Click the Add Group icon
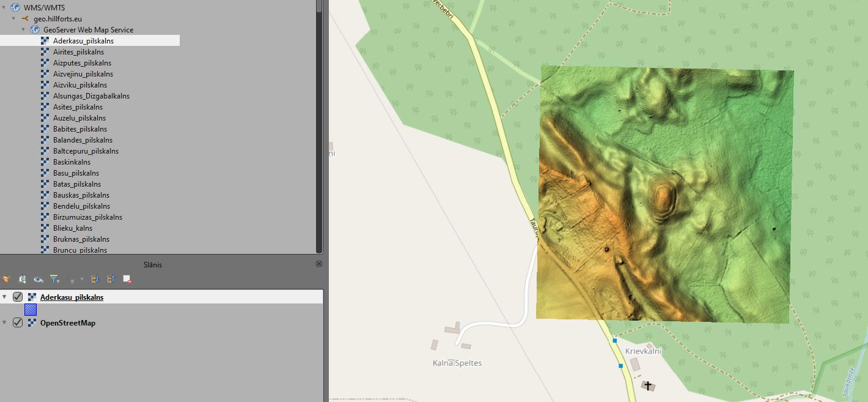This screenshot has height=402, width=868. click(23, 279)
